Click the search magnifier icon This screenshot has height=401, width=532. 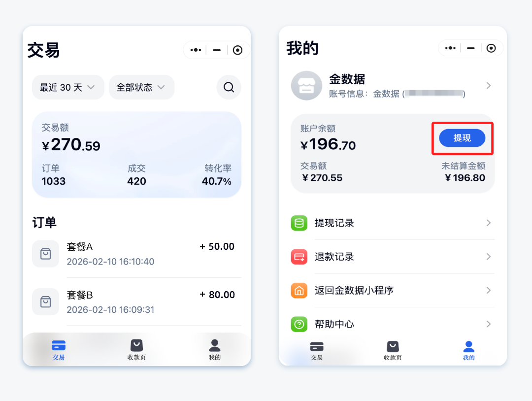tap(229, 88)
